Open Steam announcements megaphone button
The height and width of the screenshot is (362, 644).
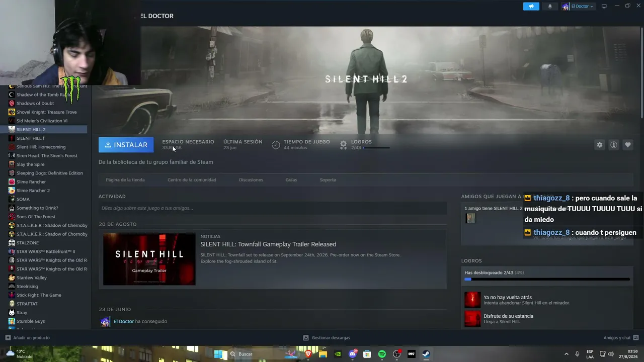(x=531, y=6)
